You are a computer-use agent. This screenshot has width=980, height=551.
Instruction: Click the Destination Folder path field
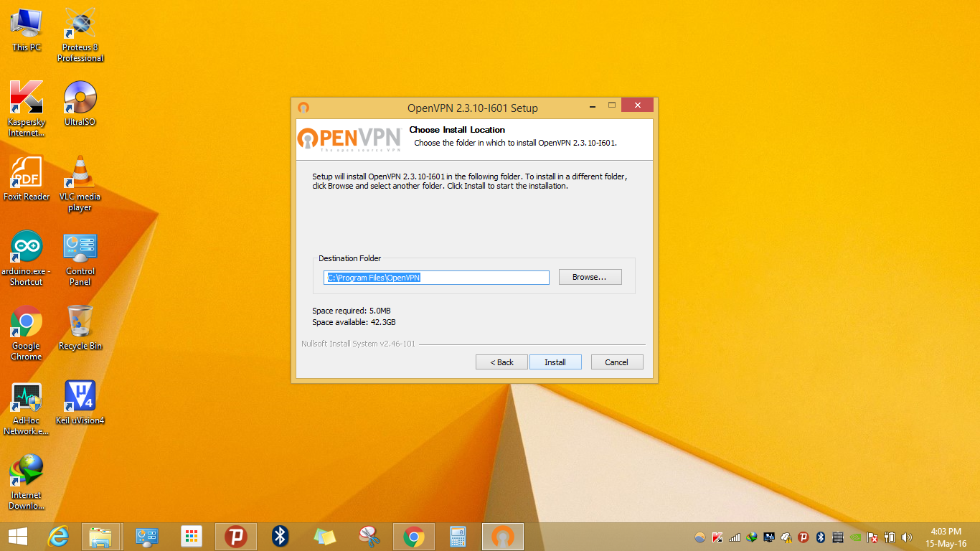(x=436, y=278)
